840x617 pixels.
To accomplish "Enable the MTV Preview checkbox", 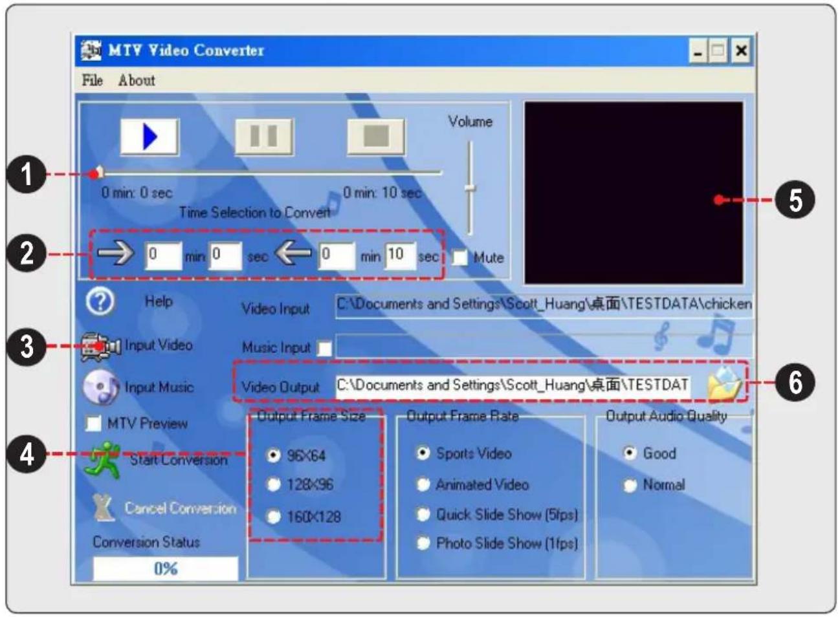I will pyautogui.click(x=94, y=424).
